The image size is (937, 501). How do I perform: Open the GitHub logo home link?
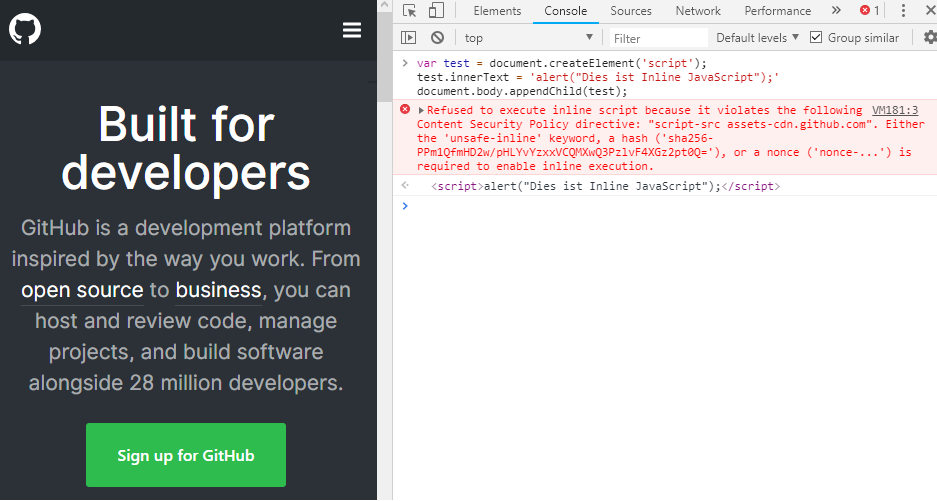(x=25, y=29)
